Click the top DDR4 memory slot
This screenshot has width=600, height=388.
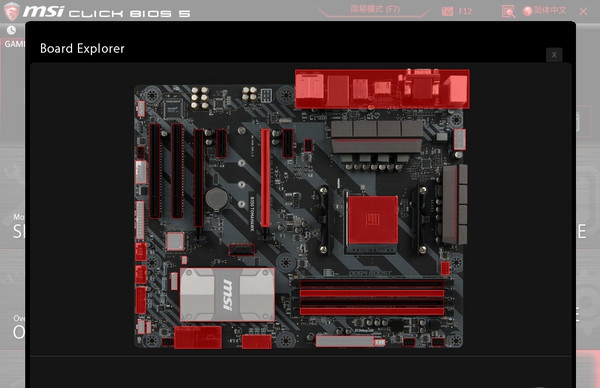372,284
